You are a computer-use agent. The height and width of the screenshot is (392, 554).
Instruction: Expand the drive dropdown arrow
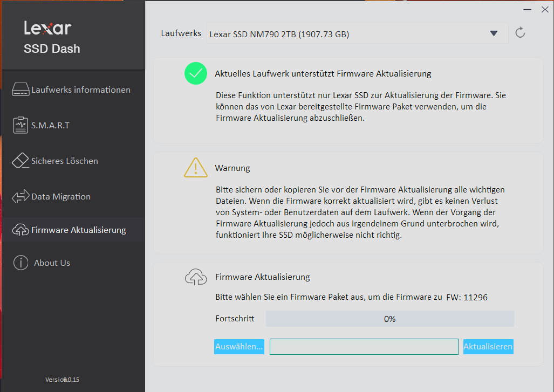[x=494, y=33]
